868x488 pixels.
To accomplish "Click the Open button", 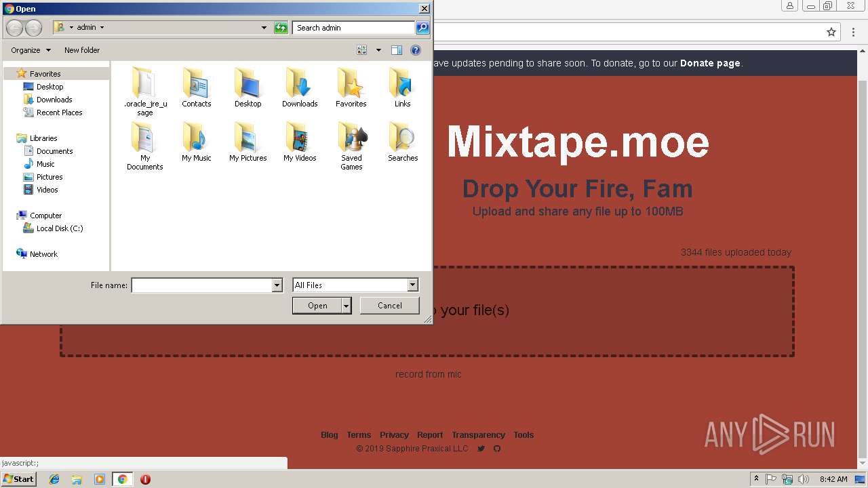I will tap(317, 306).
